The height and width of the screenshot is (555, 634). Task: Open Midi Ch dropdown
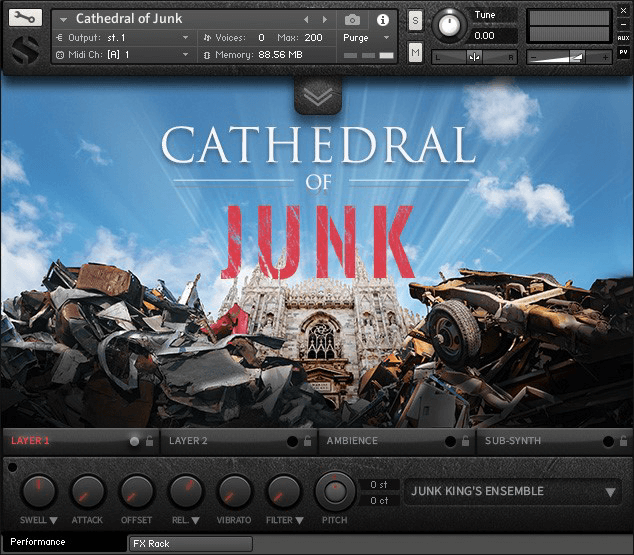(x=185, y=55)
